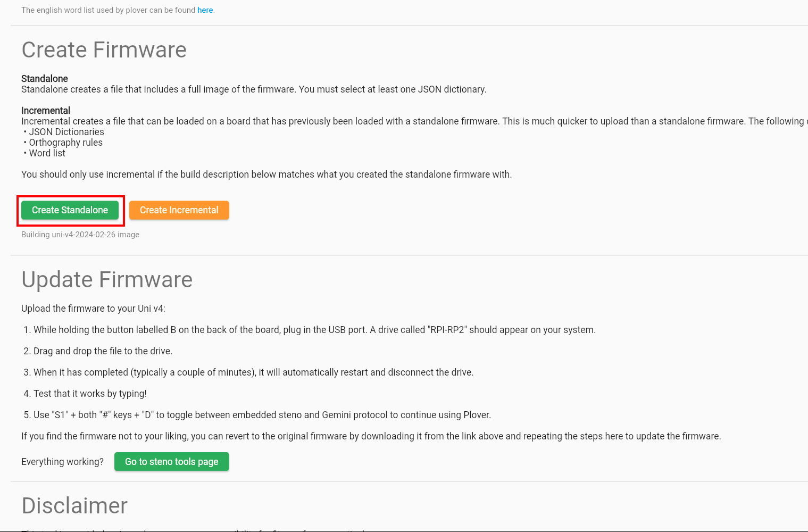Click the 'Everything working?' text
Image resolution: width=808 pixels, height=532 pixels.
pos(63,462)
